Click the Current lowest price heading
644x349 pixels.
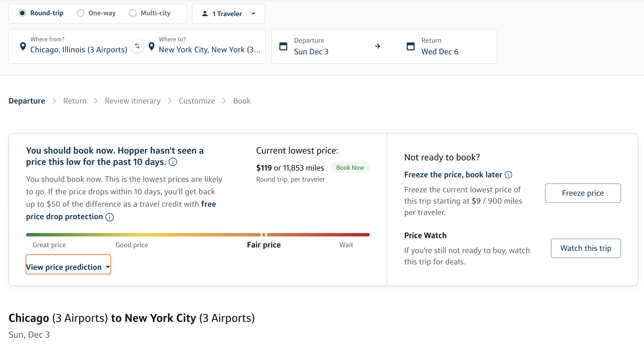tap(297, 151)
